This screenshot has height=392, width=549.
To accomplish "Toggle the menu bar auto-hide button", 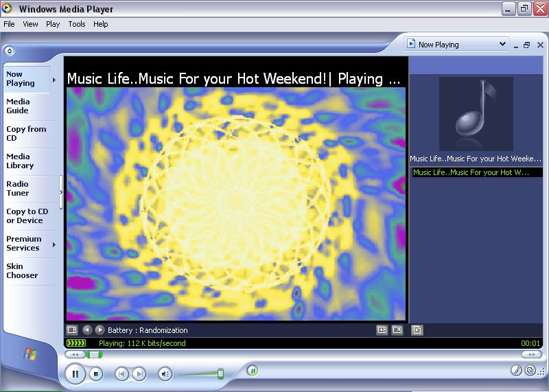I will click(10, 51).
